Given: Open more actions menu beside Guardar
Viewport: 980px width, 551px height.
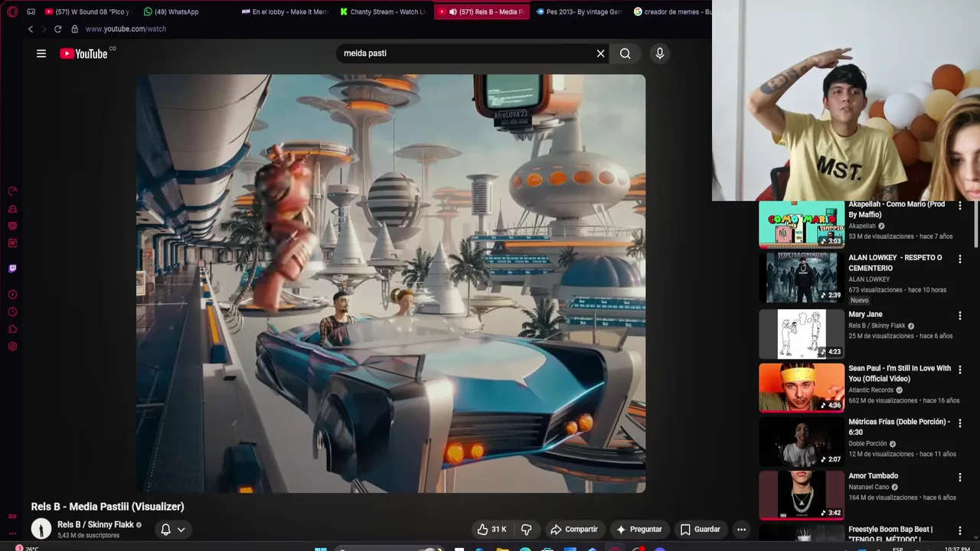Looking at the screenshot, I should [741, 530].
